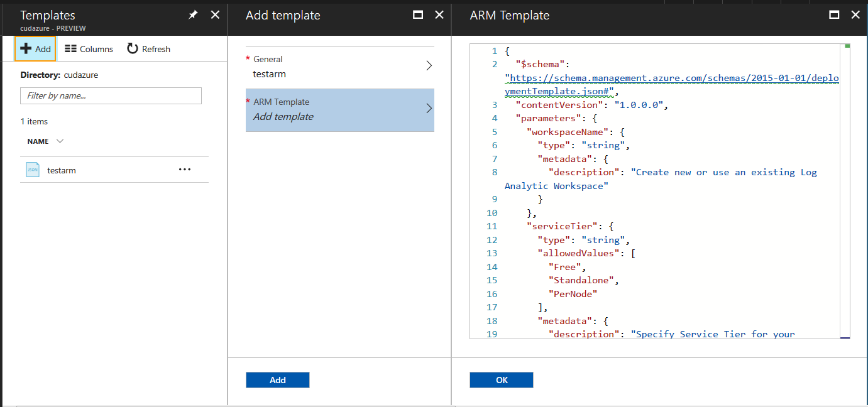This screenshot has width=868, height=407.
Task: Confirm the ARM template with OK
Action: click(x=501, y=379)
